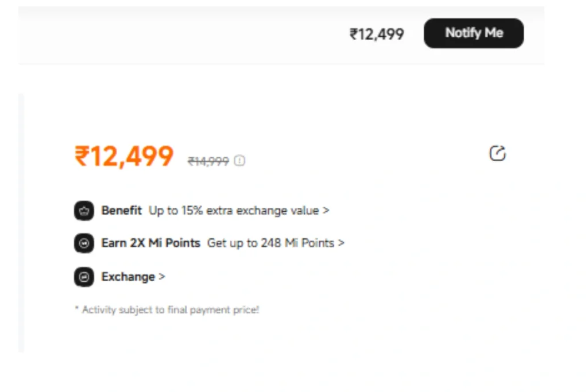Click the asterisk before the Activity disclaimer
588x392 pixels.
point(76,309)
